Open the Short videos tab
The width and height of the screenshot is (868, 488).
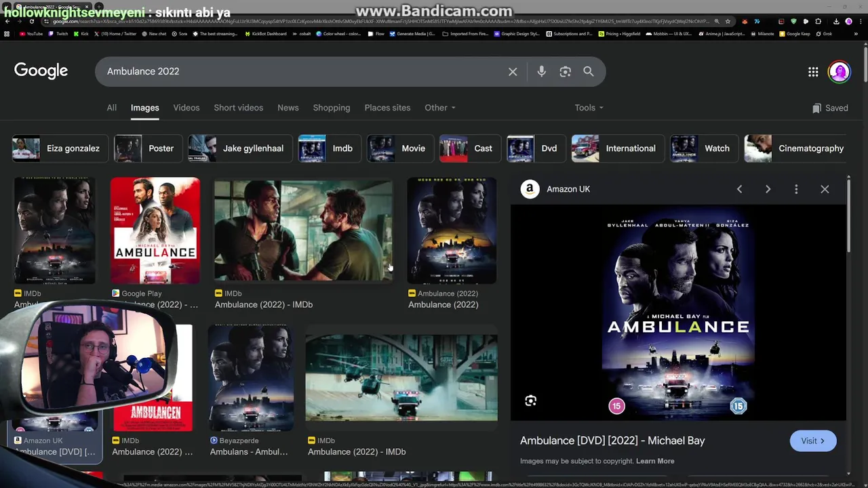[238, 108]
